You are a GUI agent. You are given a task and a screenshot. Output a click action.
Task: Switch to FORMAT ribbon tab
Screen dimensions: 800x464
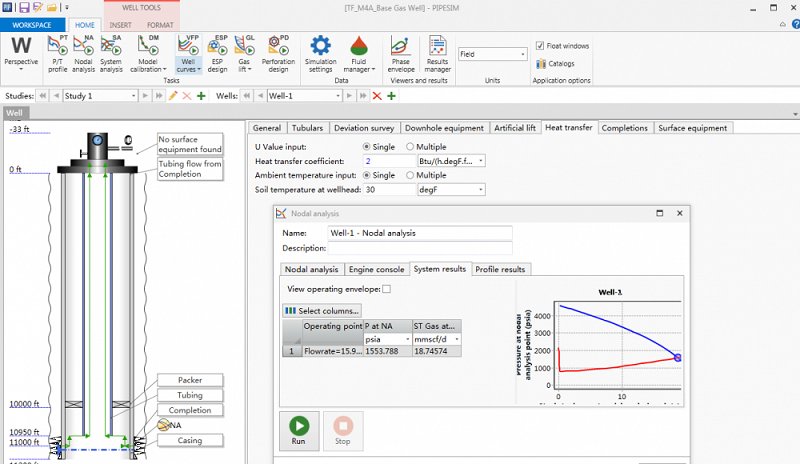pos(160,25)
